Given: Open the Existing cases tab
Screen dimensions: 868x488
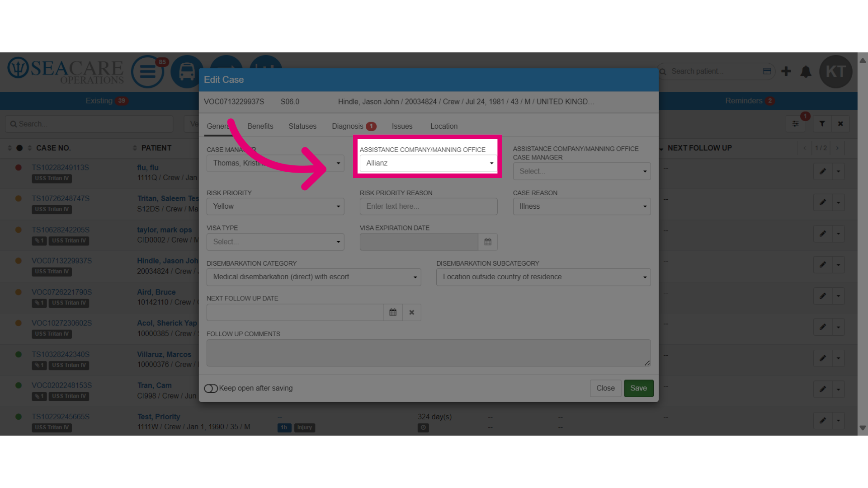Looking at the screenshot, I should pyautogui.click(x=106, y=101).
